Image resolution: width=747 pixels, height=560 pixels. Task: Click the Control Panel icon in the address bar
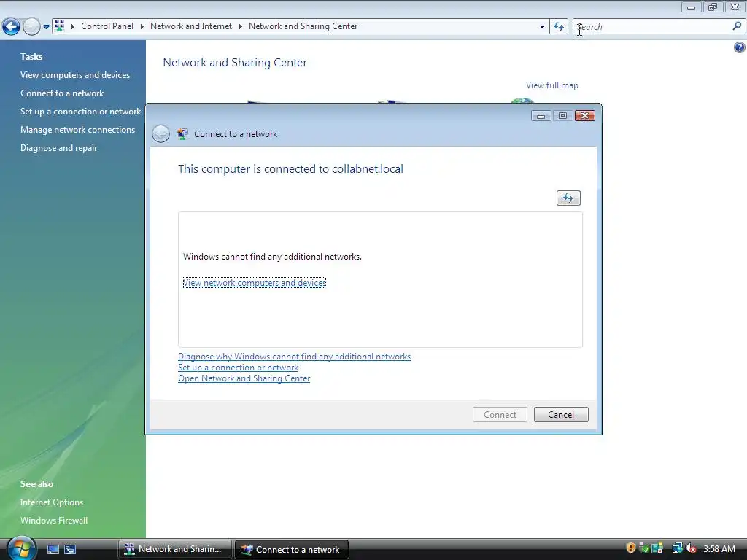click(59, 26)
